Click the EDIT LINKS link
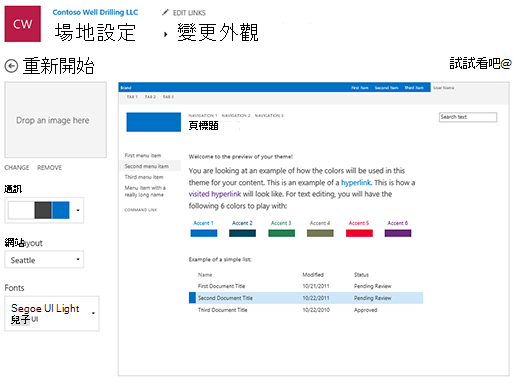This screenshot has width=518, height=384. pos(189,13)
